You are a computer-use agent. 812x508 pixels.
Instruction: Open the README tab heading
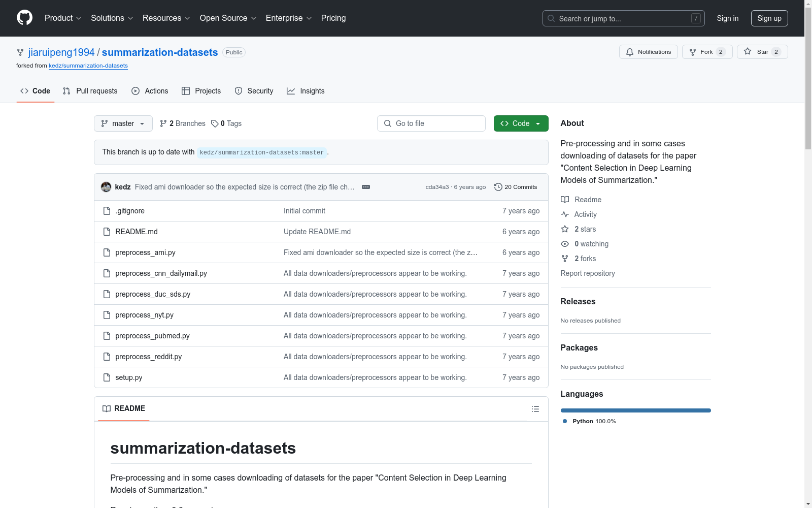coord(124,408)
